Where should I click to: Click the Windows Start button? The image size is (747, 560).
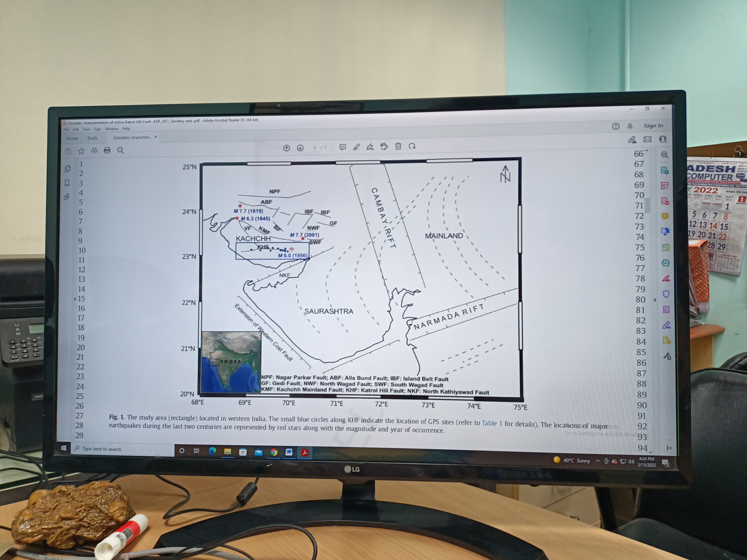pos(63,448)
